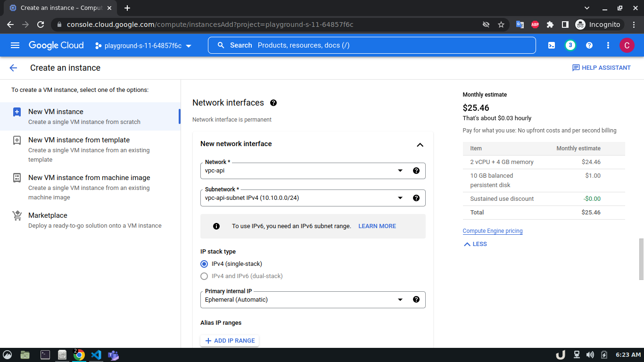This screenshot has width=644, height=362.
Task: Open the Compute Engine pricing link
Action: (493, 231)
